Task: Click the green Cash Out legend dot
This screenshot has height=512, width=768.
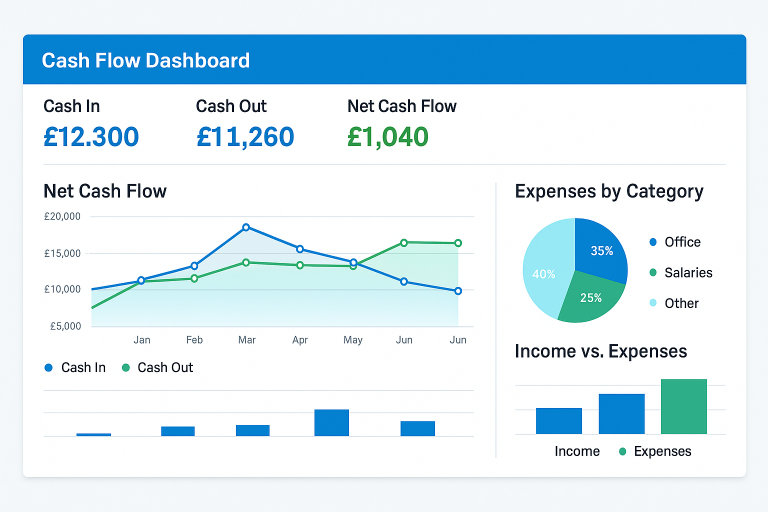Action: point(125,368)
